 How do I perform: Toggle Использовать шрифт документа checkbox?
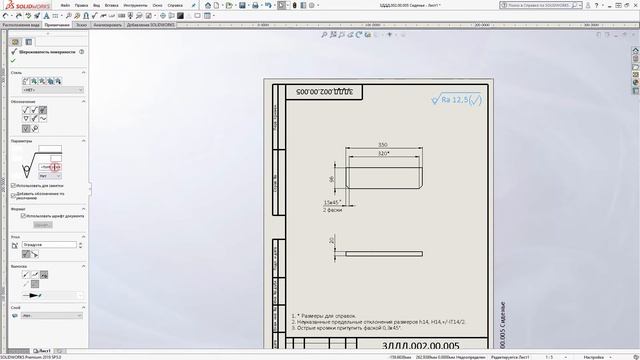pyautogui.click(x=23, y=216)
